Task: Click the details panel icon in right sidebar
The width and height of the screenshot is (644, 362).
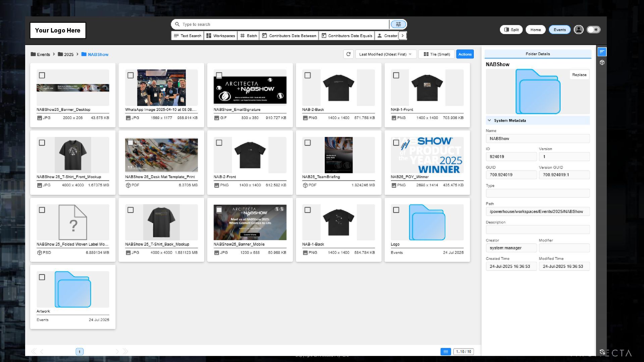Action: [602, 52]
